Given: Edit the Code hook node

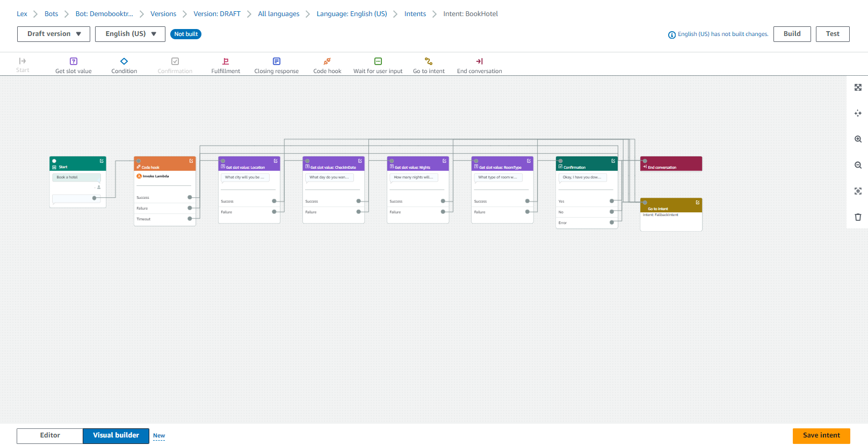Looking at the screenshot, I should coord(191,161).
